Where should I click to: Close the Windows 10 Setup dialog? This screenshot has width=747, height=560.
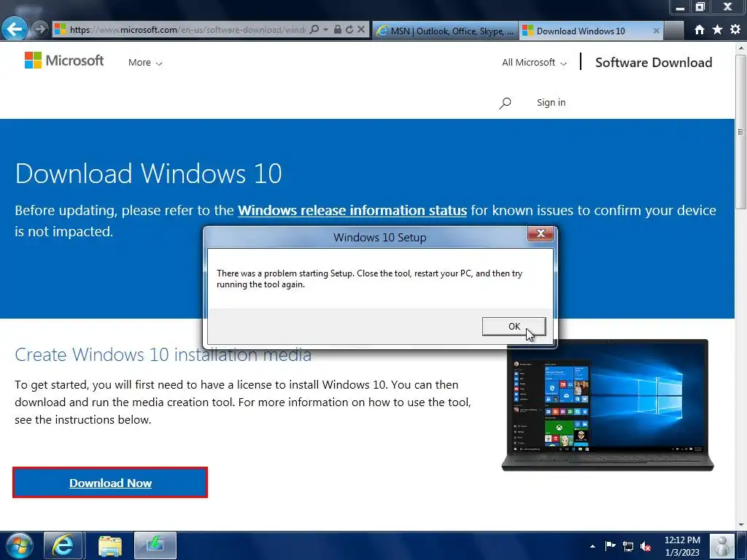pos(541,233)
